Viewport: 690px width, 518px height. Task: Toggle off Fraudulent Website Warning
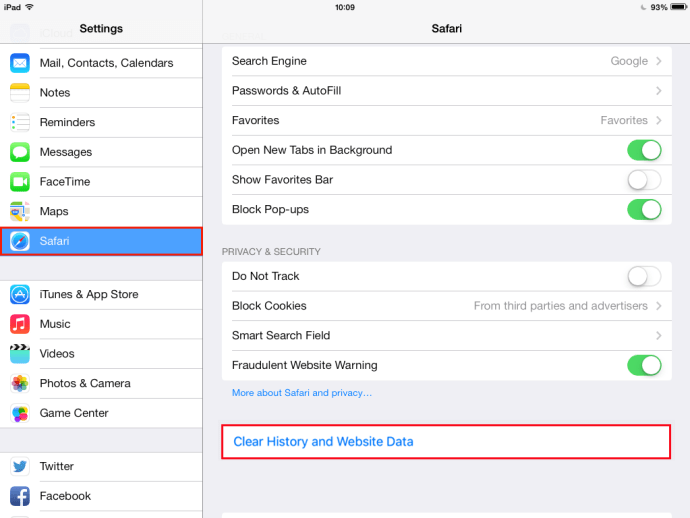coord(644,365)
